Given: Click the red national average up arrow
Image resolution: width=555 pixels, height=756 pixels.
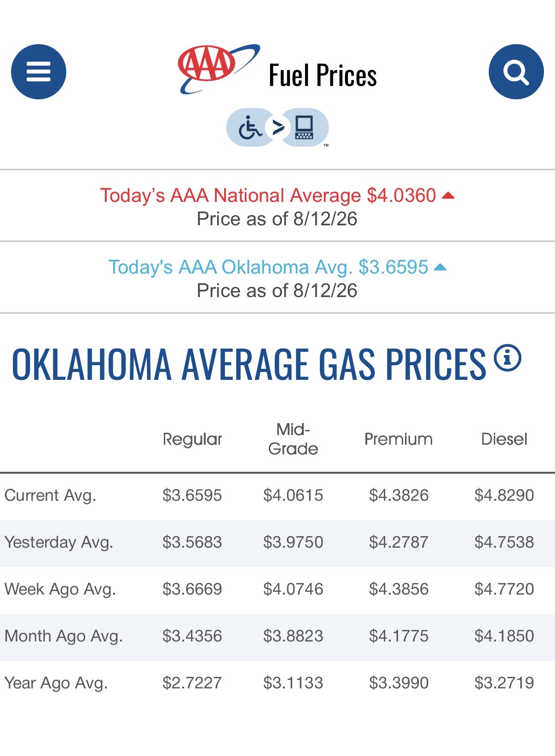Looking at the screenshot, I should [x=448, y=196].
